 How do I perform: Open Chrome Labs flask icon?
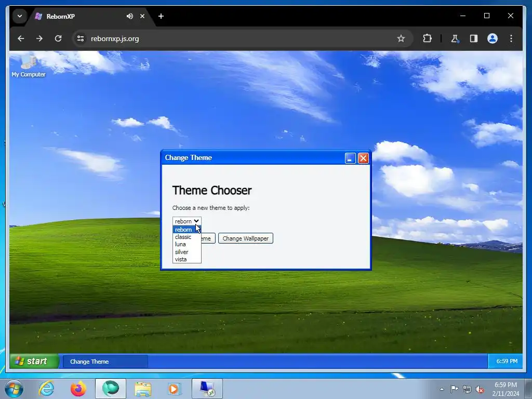455,38
